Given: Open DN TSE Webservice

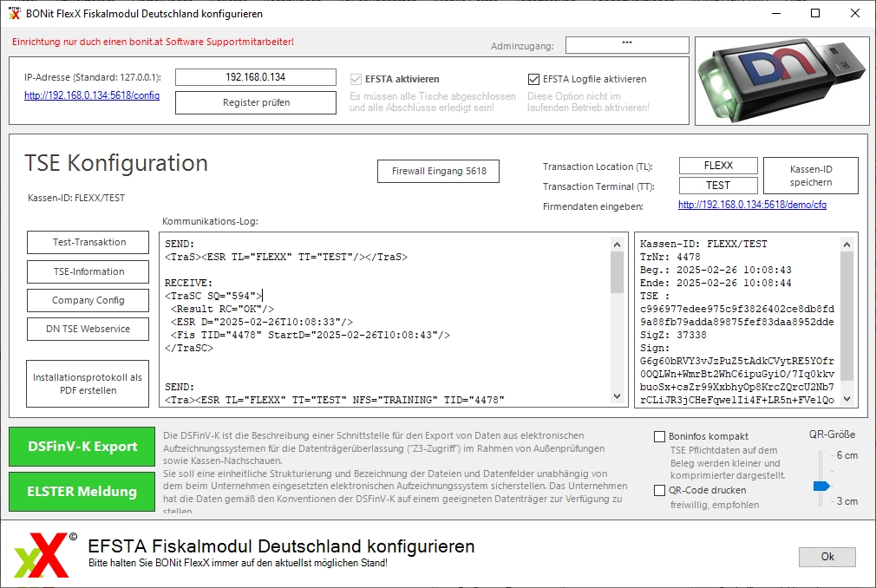Looking at the screenshot, I should [x=88, y=329].
